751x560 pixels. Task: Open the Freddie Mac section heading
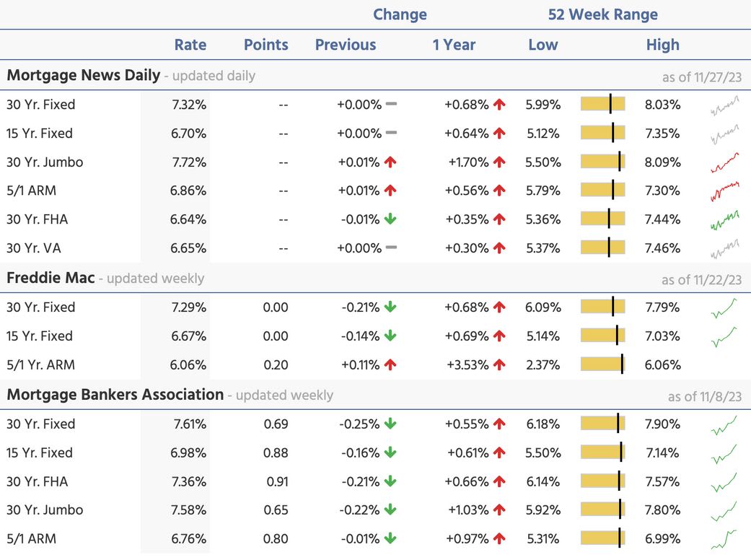coord(50,278)
